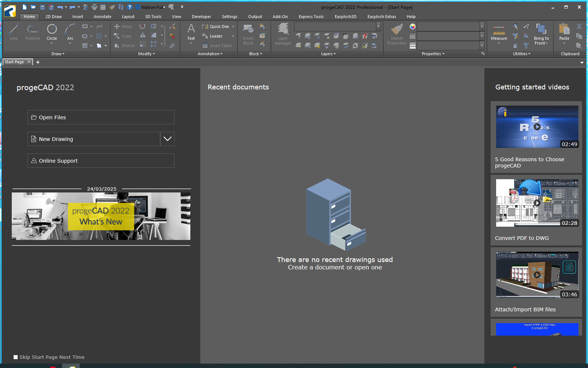Viewport: 588px width, 368px height.
Task: Add a new document tab with plus button
Action: point(38,62)
